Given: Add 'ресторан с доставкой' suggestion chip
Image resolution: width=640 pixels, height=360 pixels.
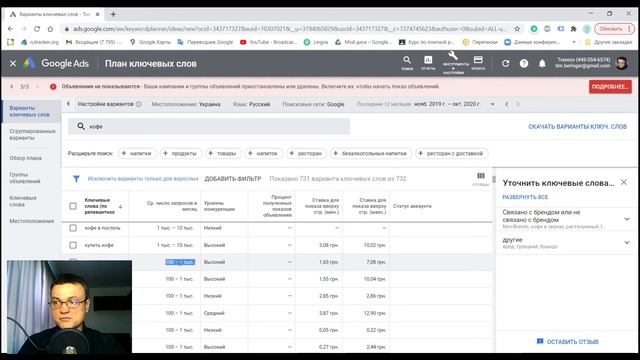Looking at the screenshot, I should [x=451, y=153].
